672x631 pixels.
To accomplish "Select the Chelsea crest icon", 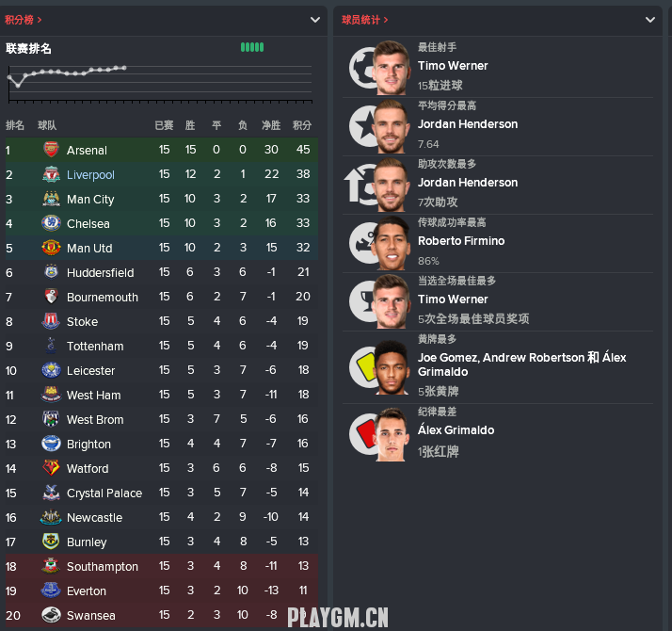I will point(51,223).
